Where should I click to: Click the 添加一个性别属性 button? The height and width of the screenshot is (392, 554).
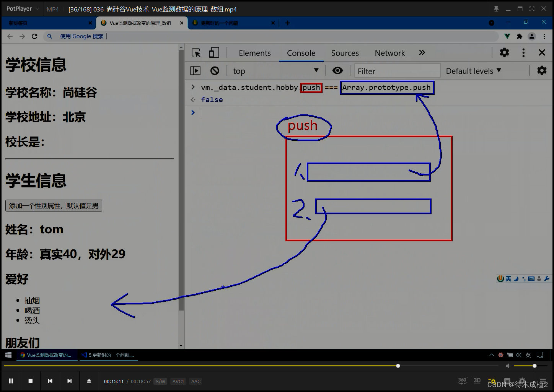point(54,206)
